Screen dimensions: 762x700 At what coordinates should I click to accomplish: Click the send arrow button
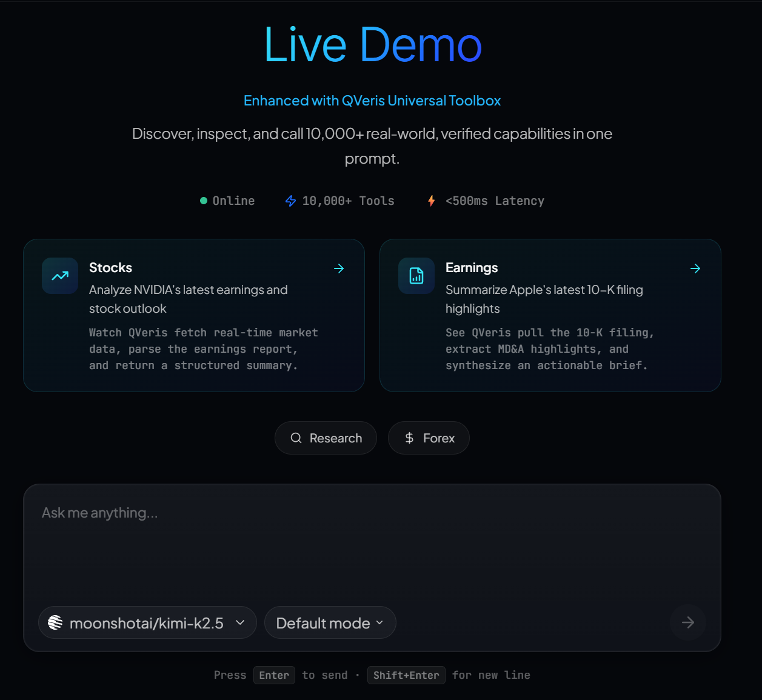click(x=687, y=622)
